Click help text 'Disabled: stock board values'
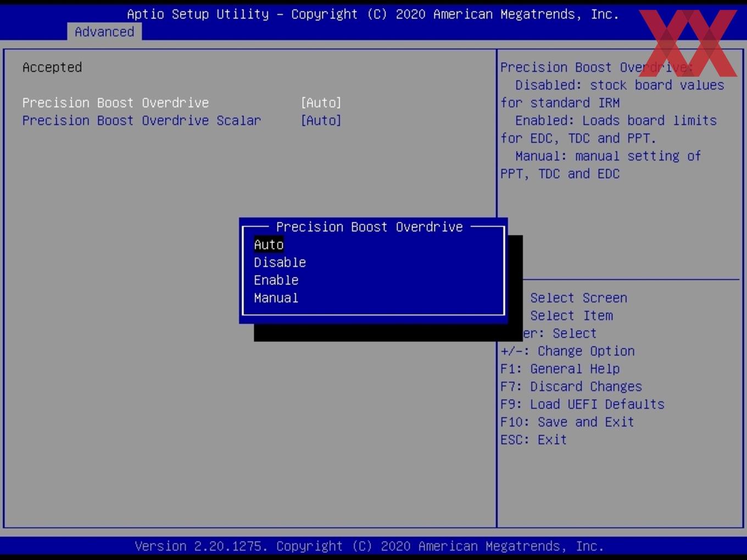Viewport: 747px width, 560px height. click(620, 85)
